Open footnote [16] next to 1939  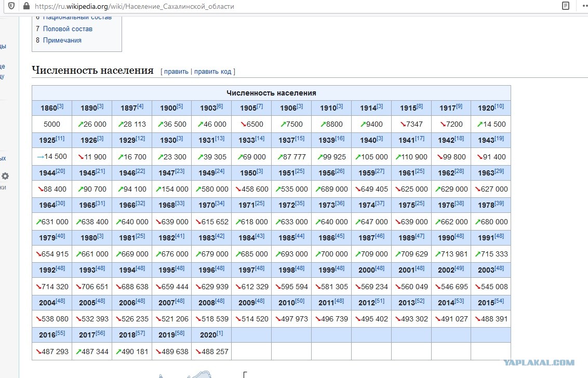click(340, 138)
